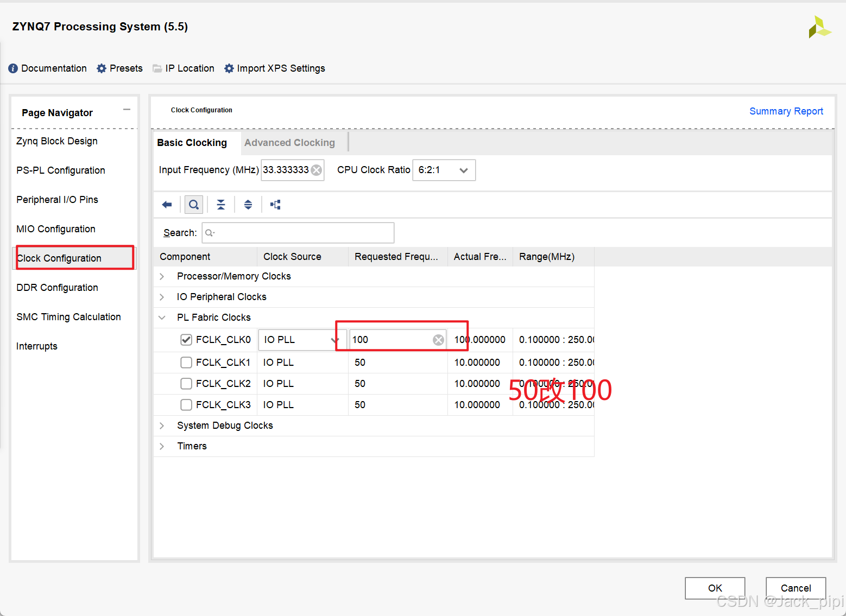Collapse the Page Navigator panel
846x616 pixels.
coord(127,110)
